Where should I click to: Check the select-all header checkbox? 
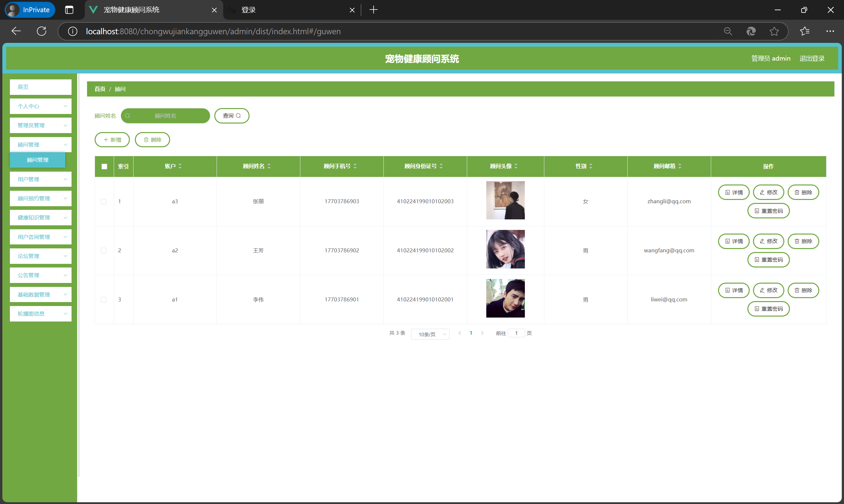(104, 166)
